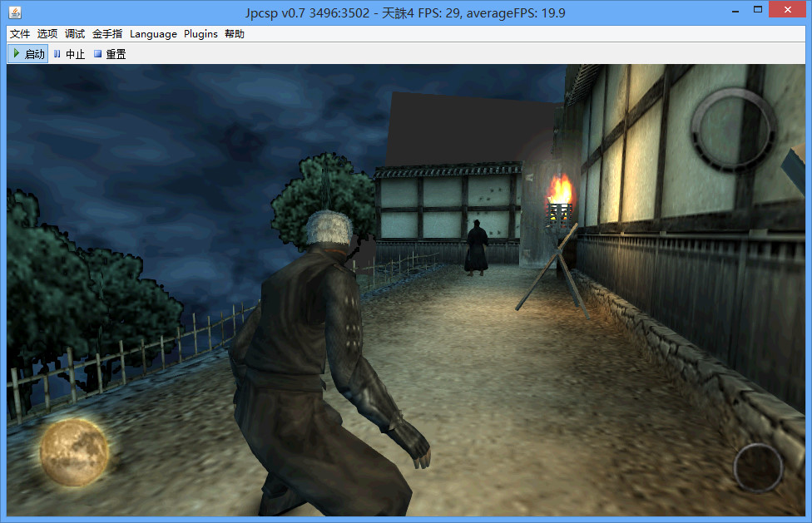
Task: Open the 帮助 (Help) menu
Action: click(x=235, y=34)
